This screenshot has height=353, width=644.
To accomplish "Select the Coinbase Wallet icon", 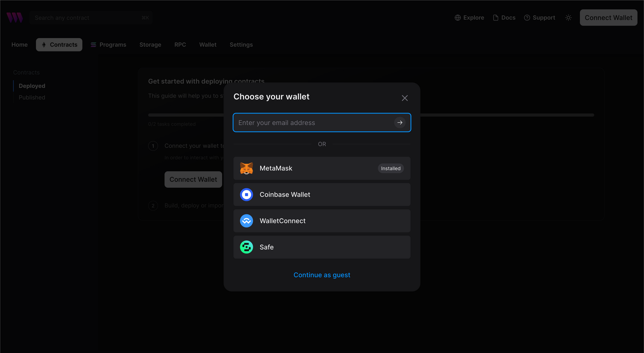I will 246,194.
